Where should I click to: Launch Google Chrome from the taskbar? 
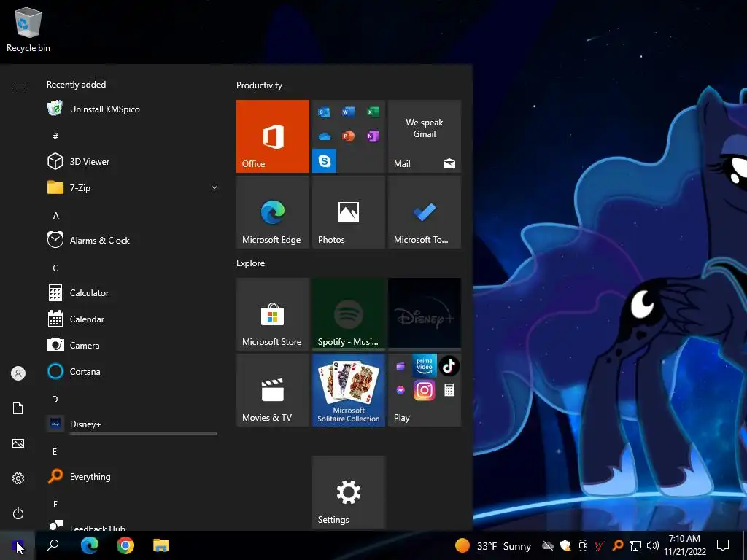point(125,545)
